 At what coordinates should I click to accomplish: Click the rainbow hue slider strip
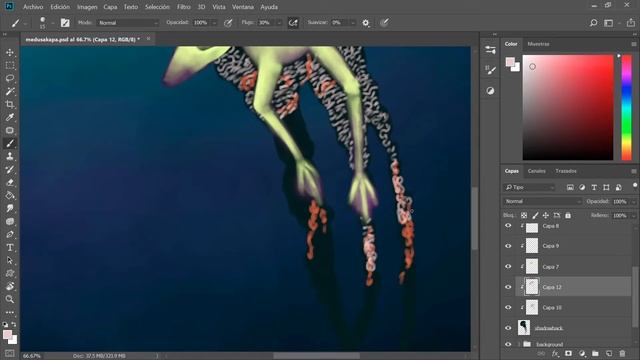627,107
